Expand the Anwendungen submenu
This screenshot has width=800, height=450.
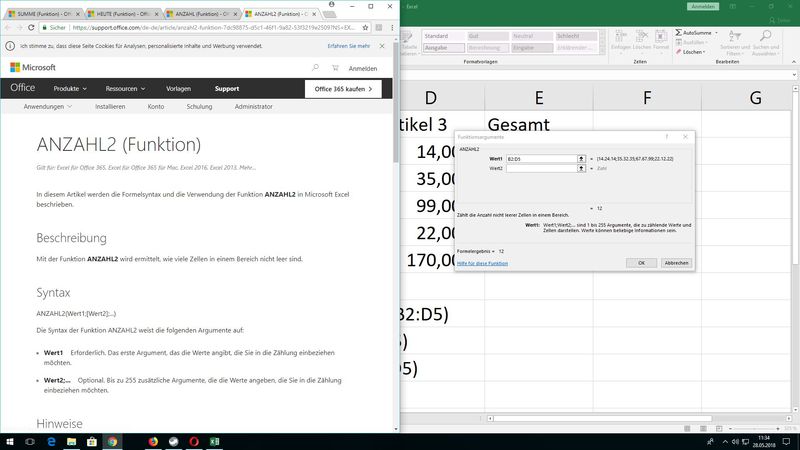[47, 107]
